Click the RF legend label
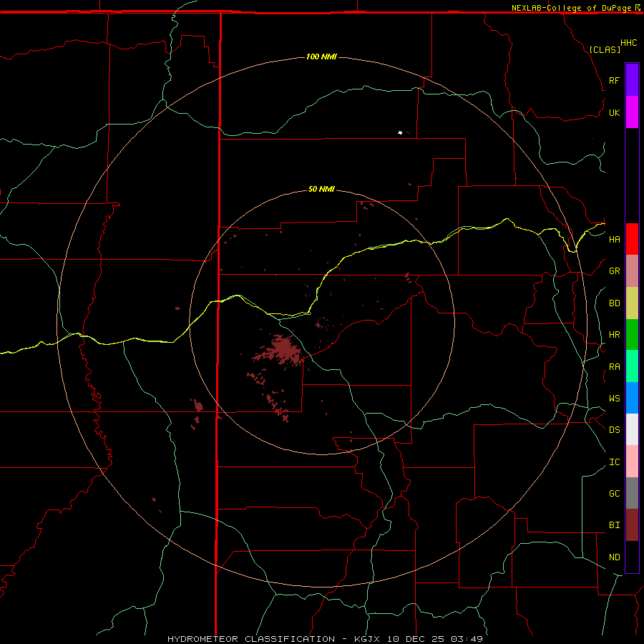Image resolution: width=644 pixels, height=644 pixels. coord(614,80)
